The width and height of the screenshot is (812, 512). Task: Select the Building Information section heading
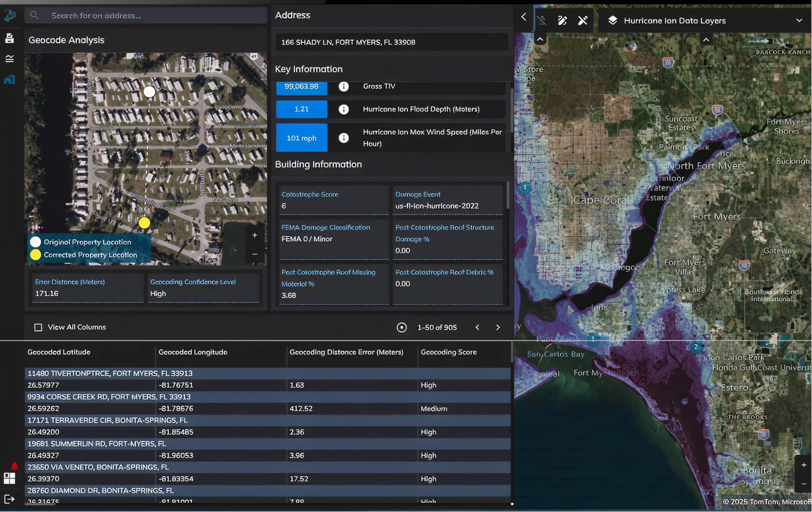(x=318, y=164)
